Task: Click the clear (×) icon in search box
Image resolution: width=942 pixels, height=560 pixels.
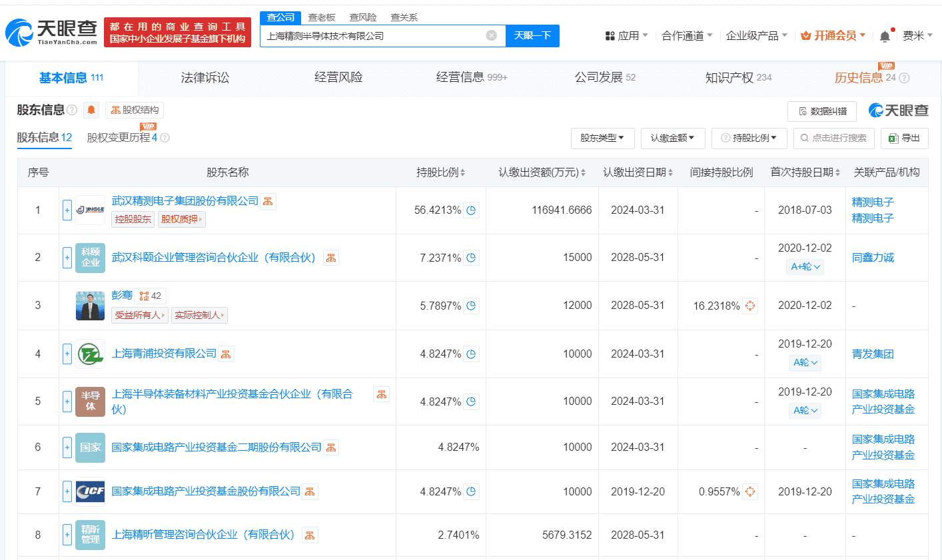Action: pyautogui.click(x=491, y=36)
